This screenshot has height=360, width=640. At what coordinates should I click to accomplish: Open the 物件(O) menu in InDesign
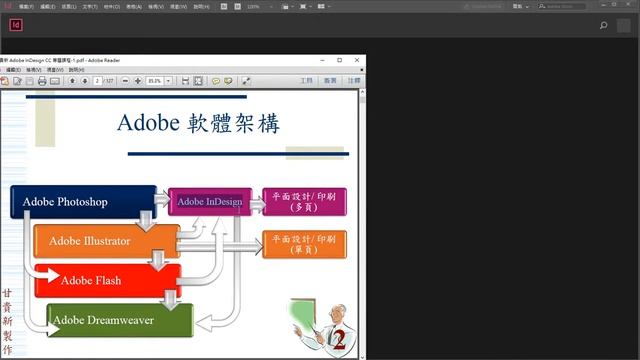[112, 7]
